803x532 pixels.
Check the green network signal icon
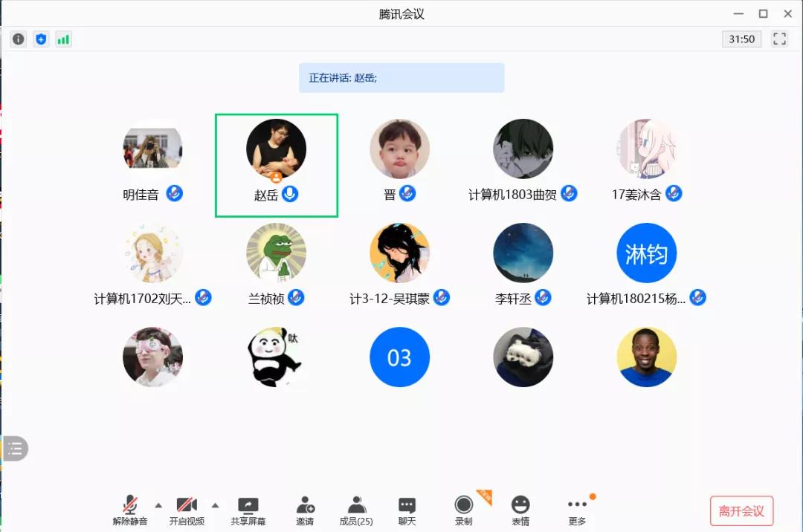pos(63,39)
